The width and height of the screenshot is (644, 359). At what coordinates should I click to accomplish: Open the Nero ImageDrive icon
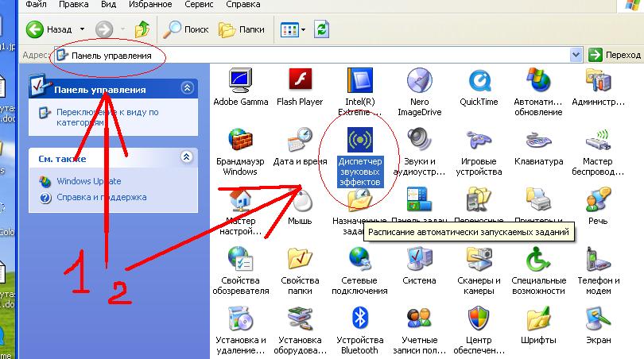tap(419, 82)
